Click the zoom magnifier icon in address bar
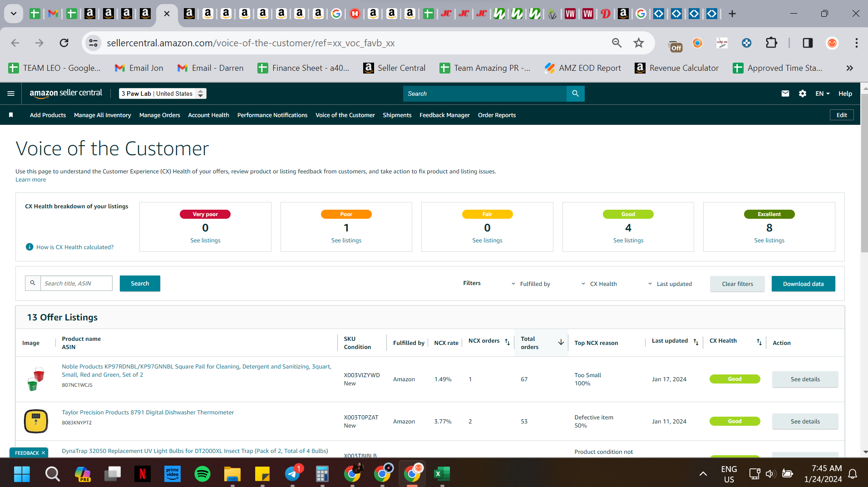Screen dimensions: 868x487 click(x=616, y=43)
